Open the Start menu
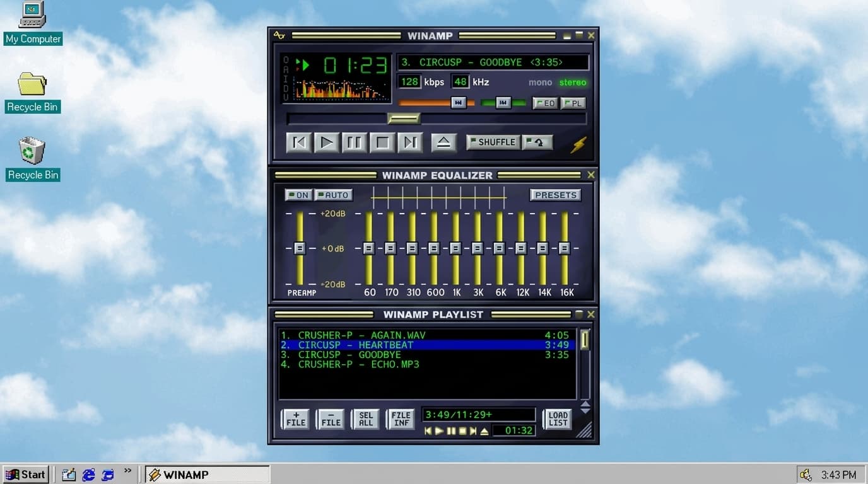Screen dimensions: 868x484 coord(26,475)
